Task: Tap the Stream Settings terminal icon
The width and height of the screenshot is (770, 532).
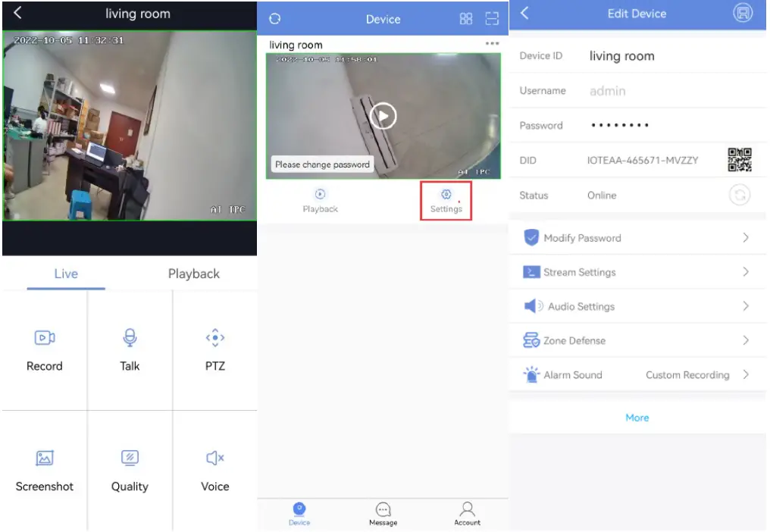Action: (x=531, y=272)
